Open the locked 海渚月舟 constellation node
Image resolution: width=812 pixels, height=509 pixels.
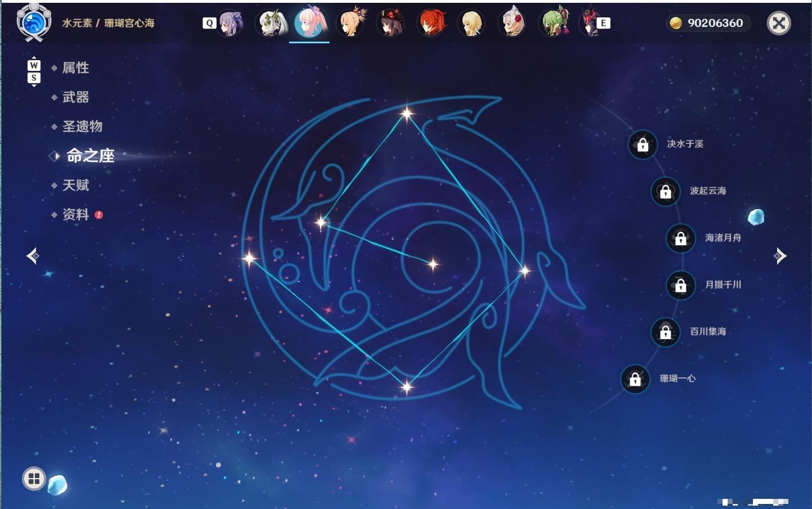pos(680,238)
